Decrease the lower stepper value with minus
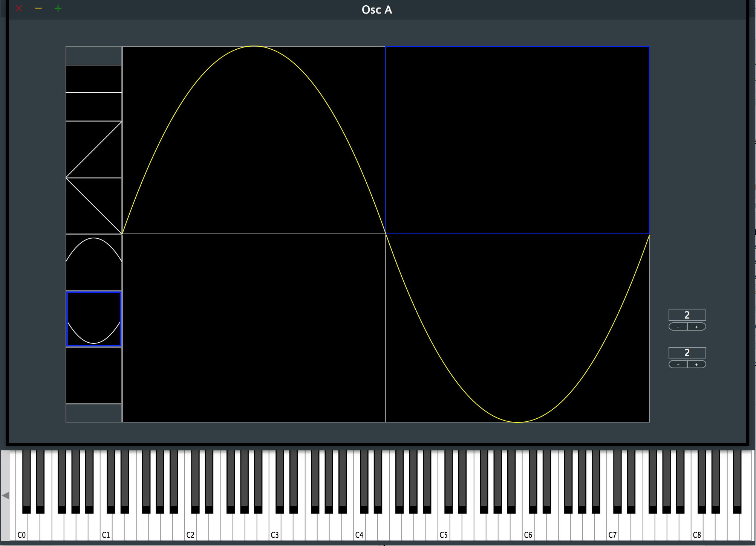Screen dimensions: 756x546 pyautogui.click(x=678, y=365)
